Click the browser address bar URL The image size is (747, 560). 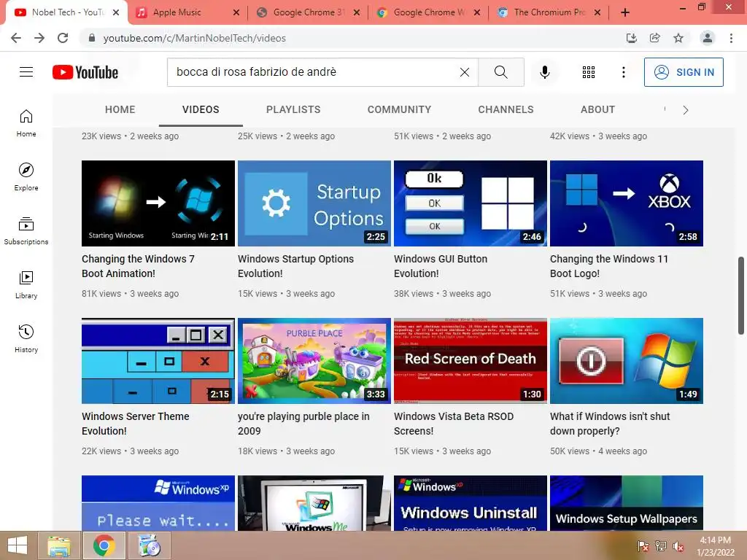(194, 38)
